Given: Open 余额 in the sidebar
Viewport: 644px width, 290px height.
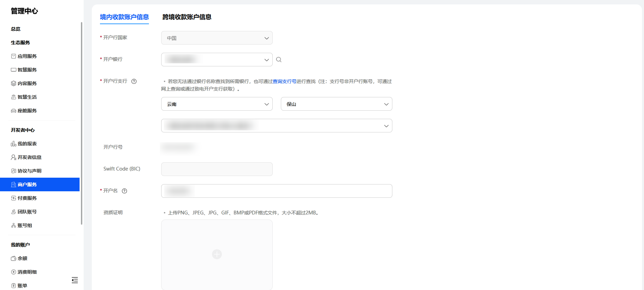Looking at the screenshot, I should (22, 258).
